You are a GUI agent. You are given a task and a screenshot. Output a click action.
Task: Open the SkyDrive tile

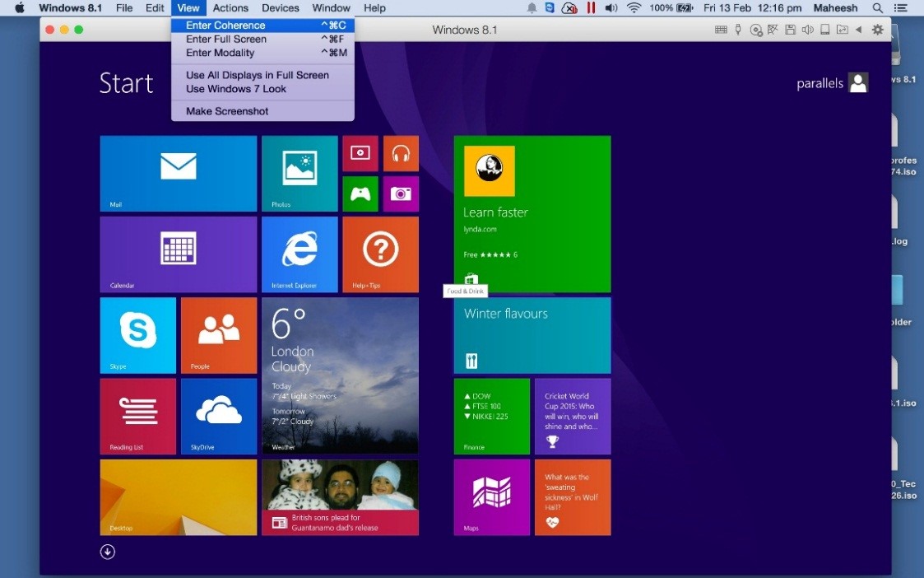click(219, 416)
